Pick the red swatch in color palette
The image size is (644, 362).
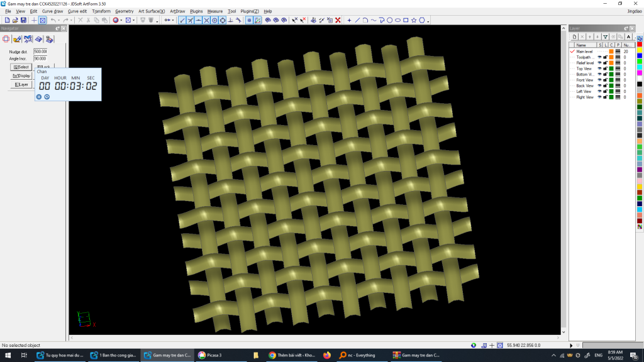click(x=640, y=45)
